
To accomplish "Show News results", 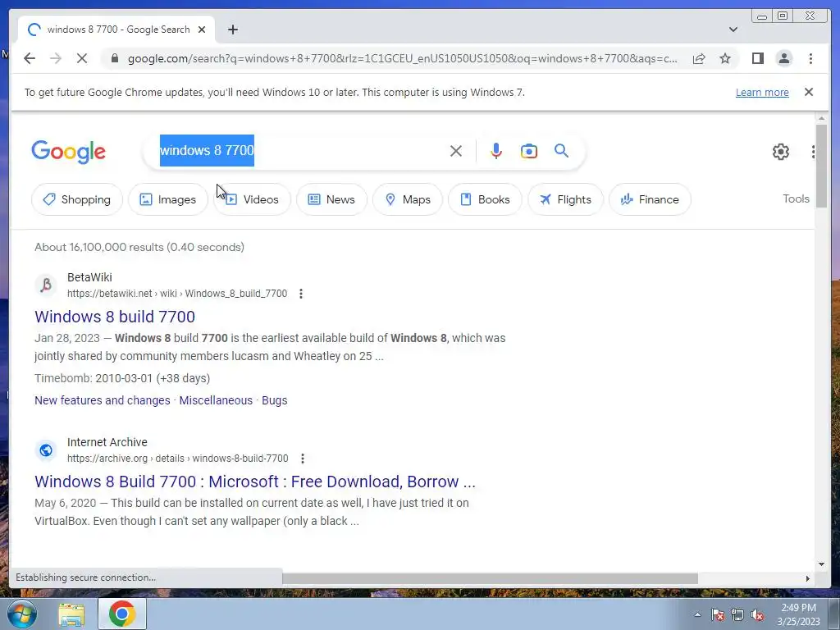I will pos(331,199).
